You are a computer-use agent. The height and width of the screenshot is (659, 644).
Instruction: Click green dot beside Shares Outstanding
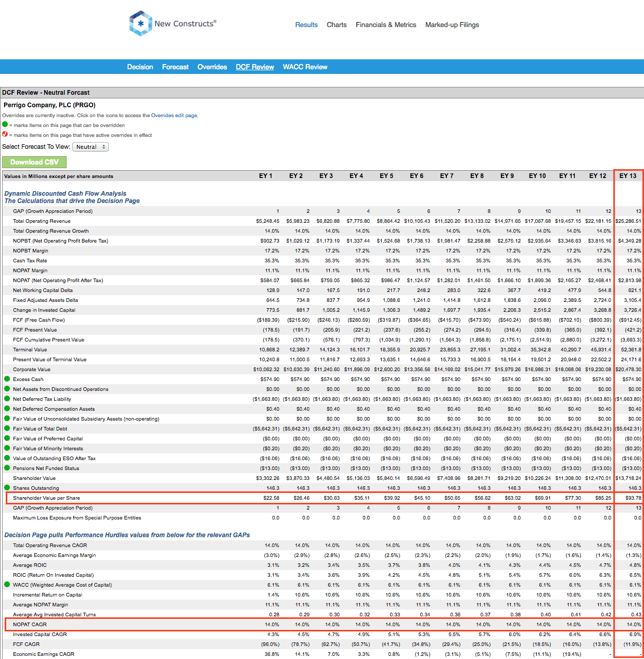(x=7, y=488)
